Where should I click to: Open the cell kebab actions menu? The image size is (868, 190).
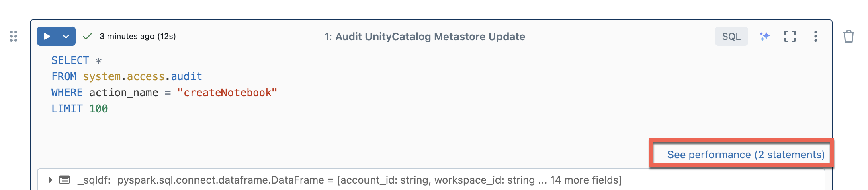tap(815, 36)
